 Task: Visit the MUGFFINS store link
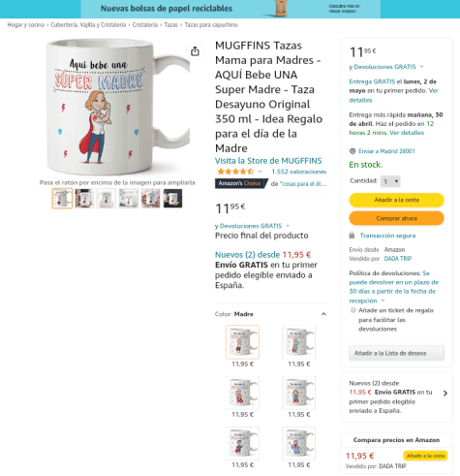click(x=268, y=161)
